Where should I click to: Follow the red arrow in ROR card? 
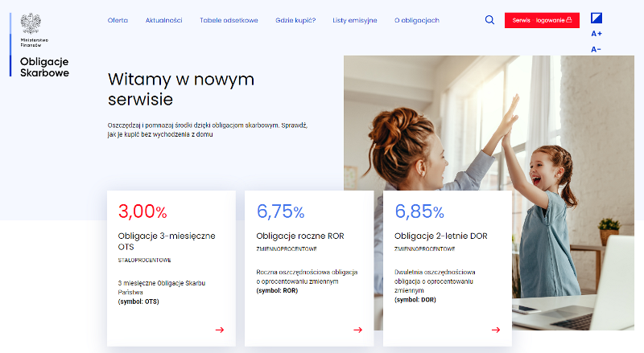357,330
